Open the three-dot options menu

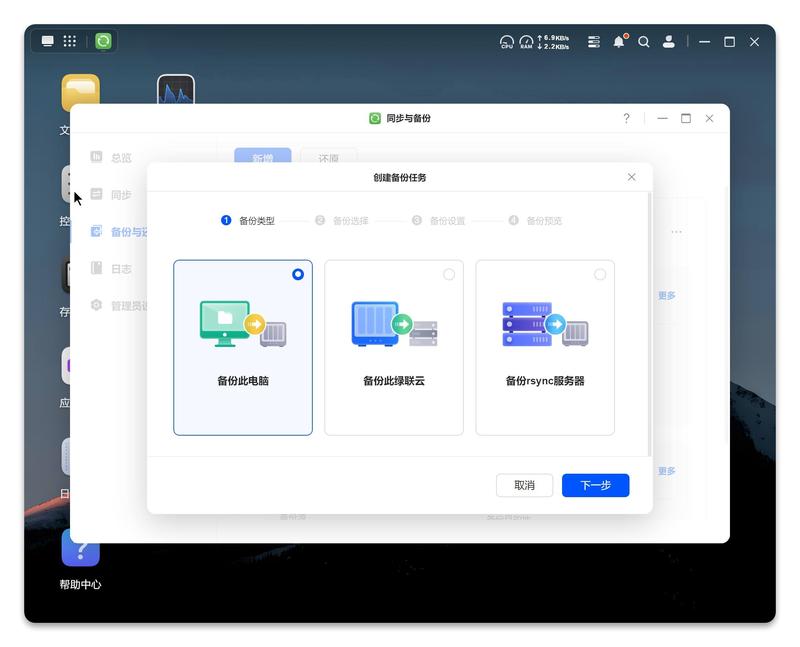click(677, 232)
